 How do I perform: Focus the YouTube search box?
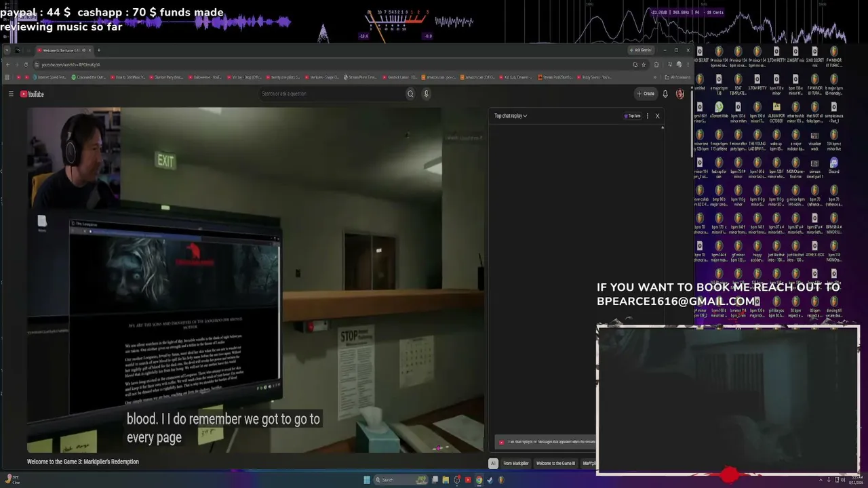pos(332,94)
